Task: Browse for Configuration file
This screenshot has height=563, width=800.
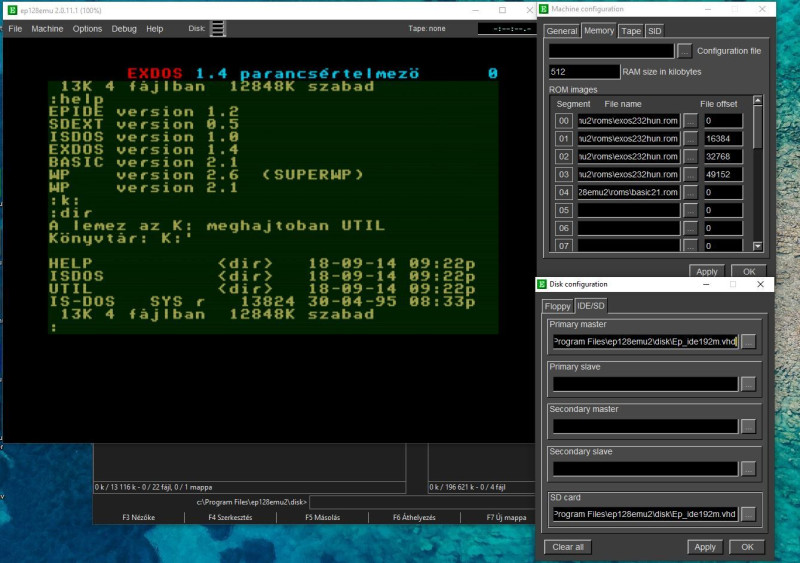Action: click(x=685, y=51)
